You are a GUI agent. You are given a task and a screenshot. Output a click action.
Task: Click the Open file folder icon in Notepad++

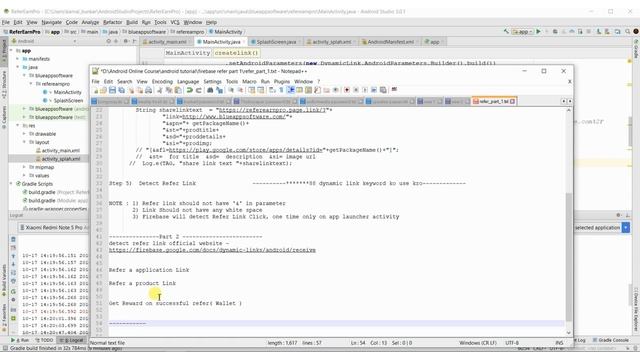[103, 90]
